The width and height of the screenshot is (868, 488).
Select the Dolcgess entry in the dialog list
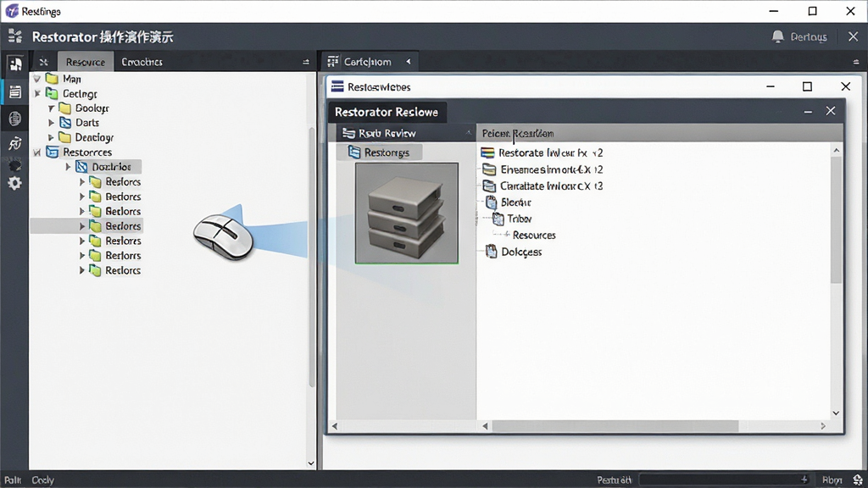[x=521, y=252]
